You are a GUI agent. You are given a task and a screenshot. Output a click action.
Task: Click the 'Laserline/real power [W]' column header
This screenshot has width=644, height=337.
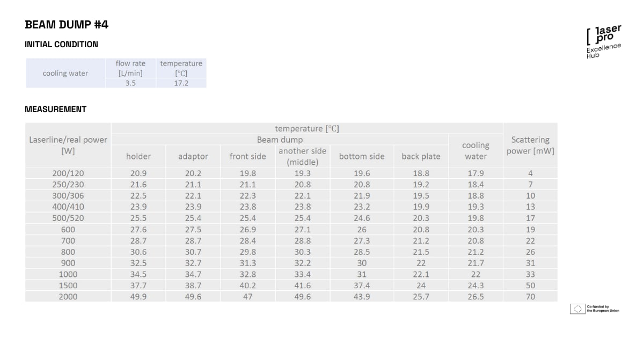(x=68, y=145)
